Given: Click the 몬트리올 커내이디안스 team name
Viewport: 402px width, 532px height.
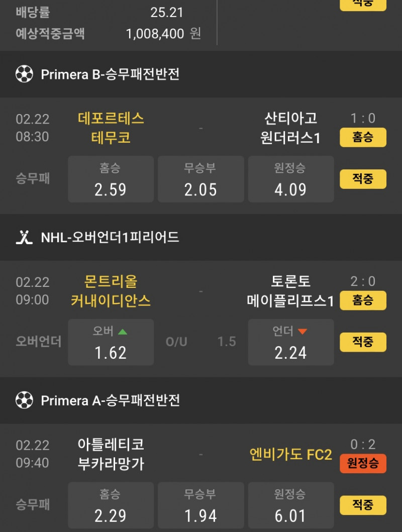Looking at the screenshot, I should coord(111,291).
